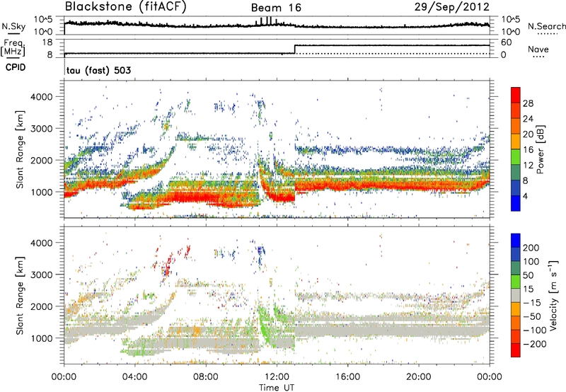
Task: Click the light green 12-16 dB power colorbar segment
Action: coord(516,157)
